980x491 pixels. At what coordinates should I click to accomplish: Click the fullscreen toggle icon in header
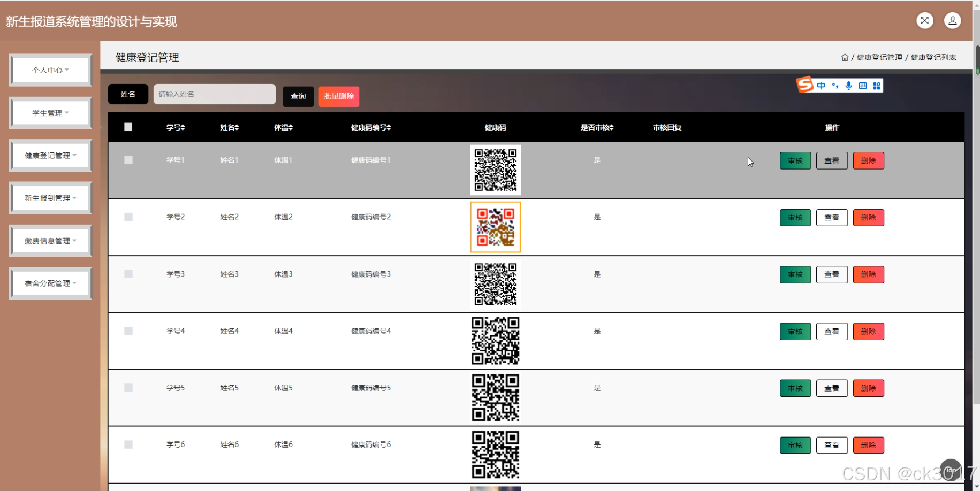924,20
